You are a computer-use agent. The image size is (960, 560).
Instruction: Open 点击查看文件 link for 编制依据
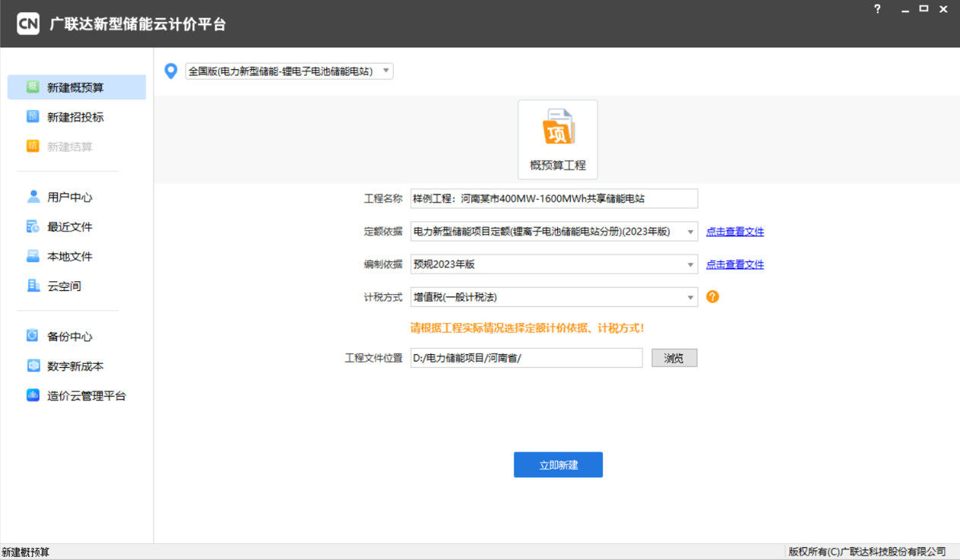(x=735, y=264)
